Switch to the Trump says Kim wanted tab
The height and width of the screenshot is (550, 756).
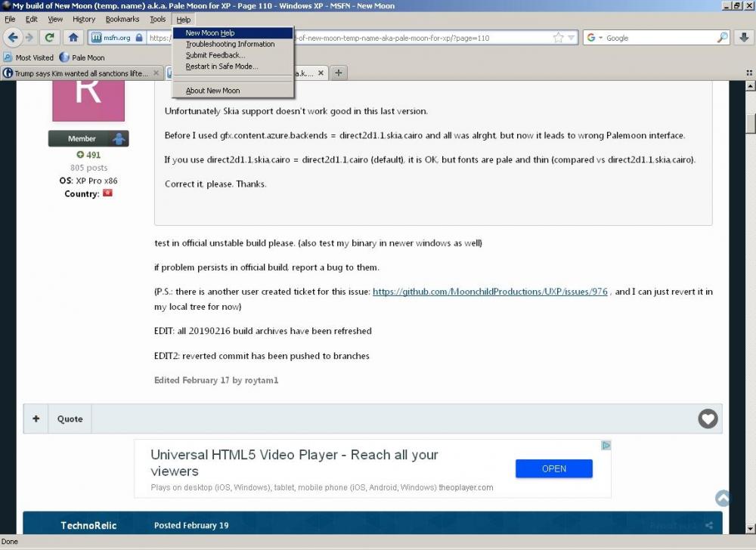(x=81, y=73)
